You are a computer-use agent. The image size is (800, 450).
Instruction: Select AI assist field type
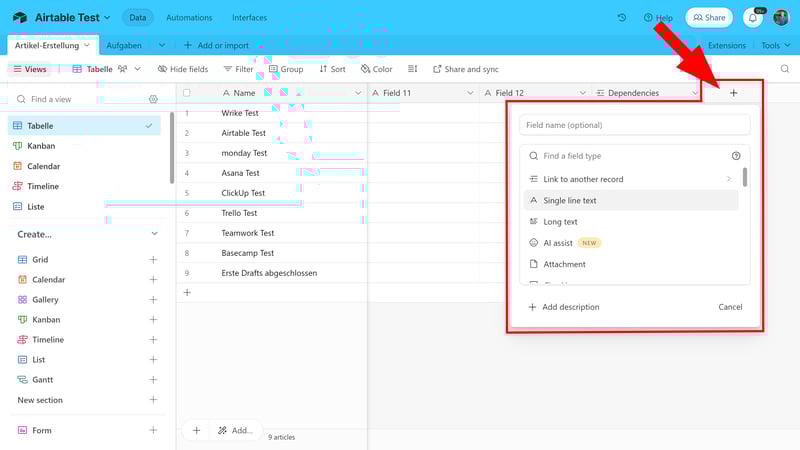coord(631,243)
